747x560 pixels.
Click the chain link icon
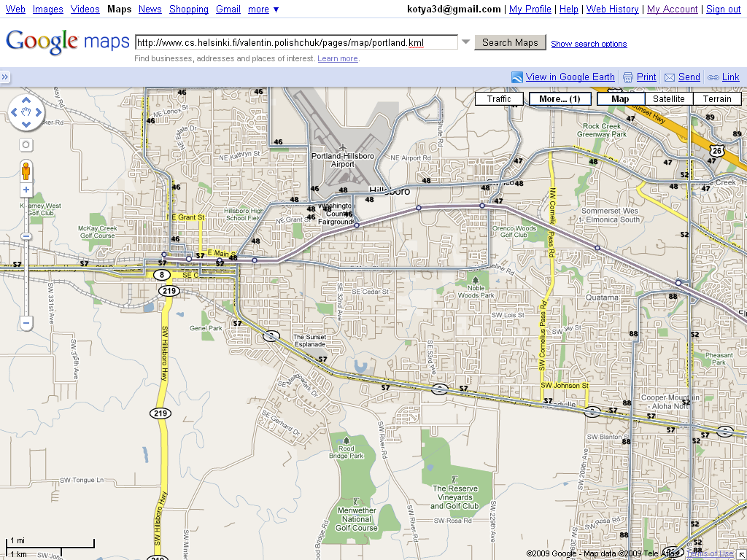pos(713,77)
